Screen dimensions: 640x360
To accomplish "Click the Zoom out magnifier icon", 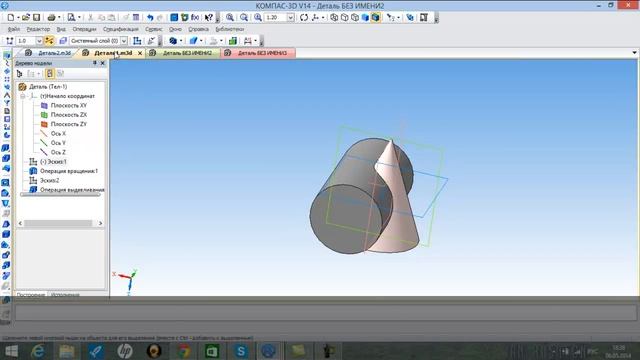I will [x=244, y=18].
